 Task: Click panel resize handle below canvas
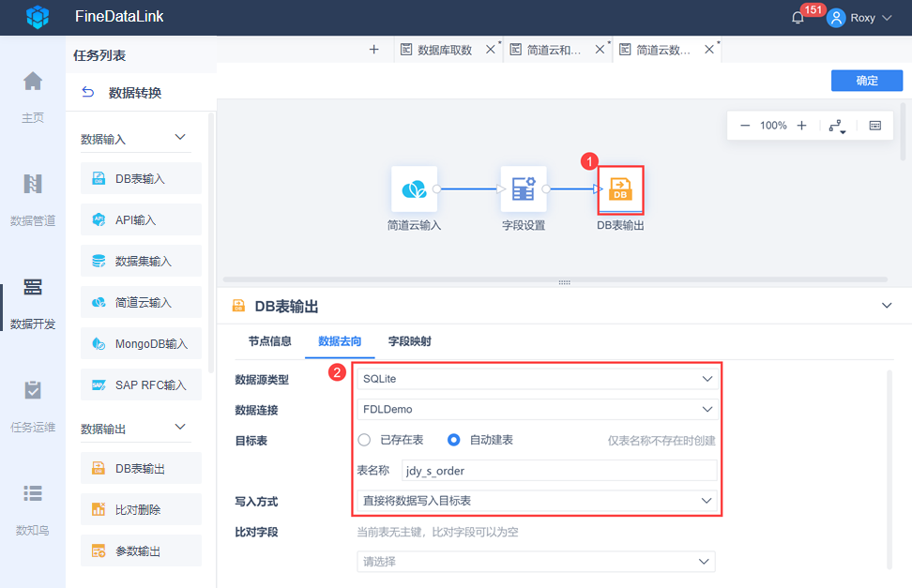[564, 282]
